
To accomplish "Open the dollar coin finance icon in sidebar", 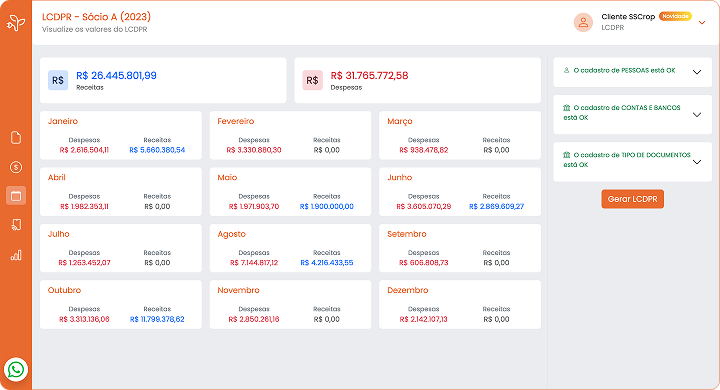I will (16, 167).
